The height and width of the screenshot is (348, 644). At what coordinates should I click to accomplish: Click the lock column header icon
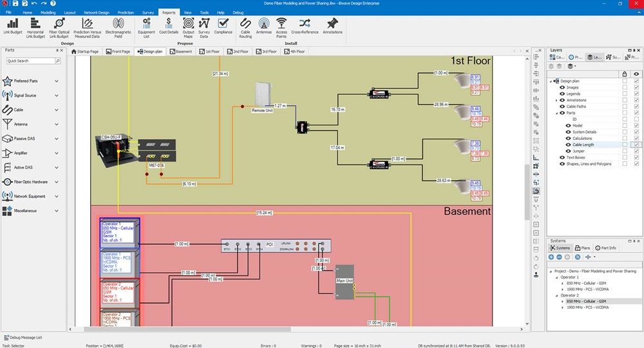click(x=625, y=74)
